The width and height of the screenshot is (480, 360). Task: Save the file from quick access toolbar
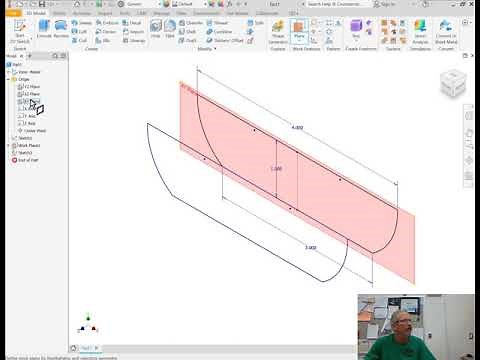(42, 4)
